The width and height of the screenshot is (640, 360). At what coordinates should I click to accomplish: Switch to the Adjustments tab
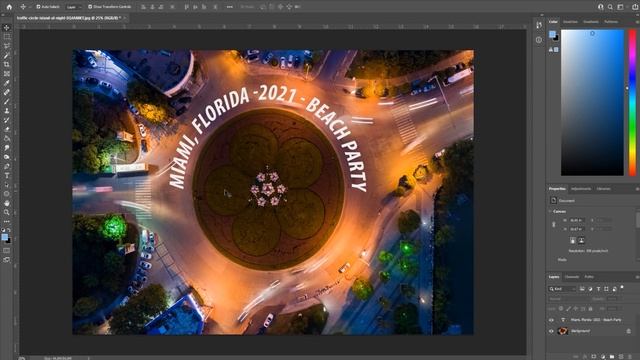coord(581,189)
